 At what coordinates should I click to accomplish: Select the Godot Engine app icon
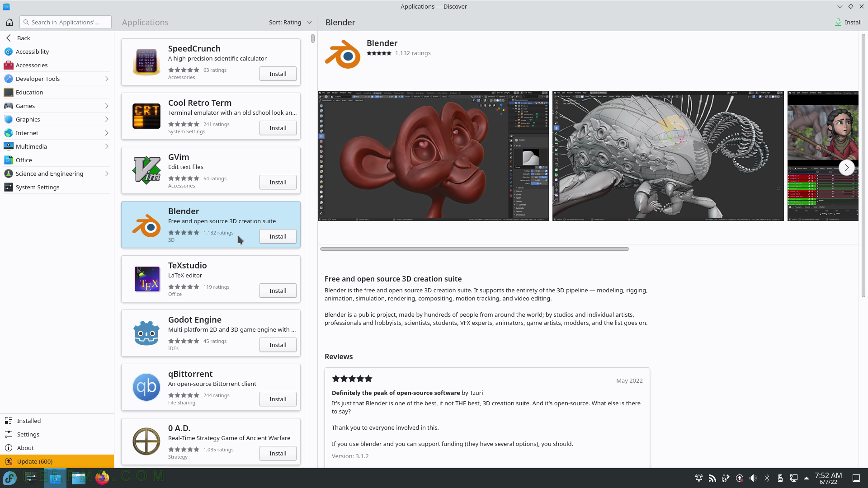[x=146, y=333]
